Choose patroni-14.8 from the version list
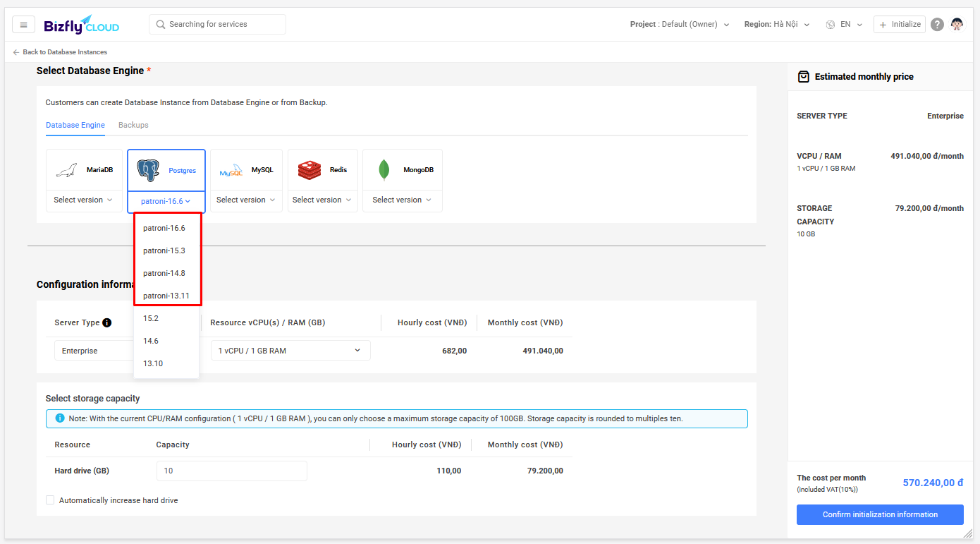 [166, 273]
